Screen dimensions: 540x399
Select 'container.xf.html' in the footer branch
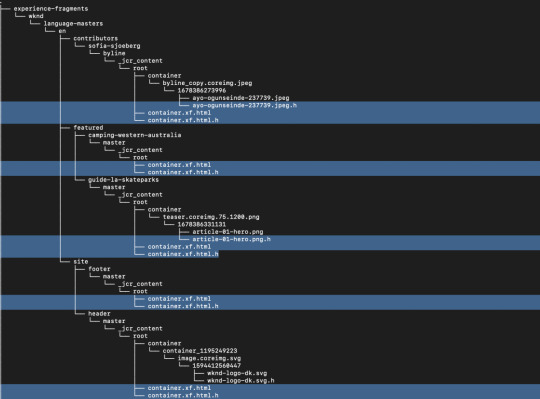(179, 299)
